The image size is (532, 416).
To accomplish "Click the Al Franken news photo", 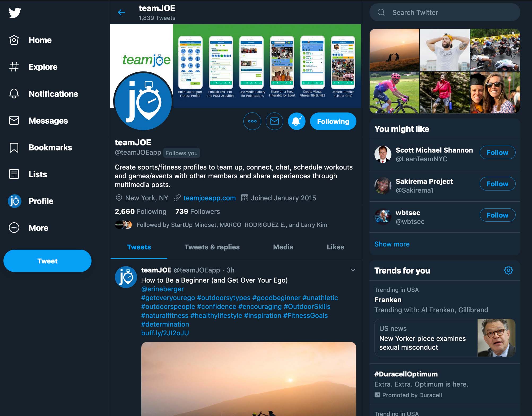I will 496,338.
